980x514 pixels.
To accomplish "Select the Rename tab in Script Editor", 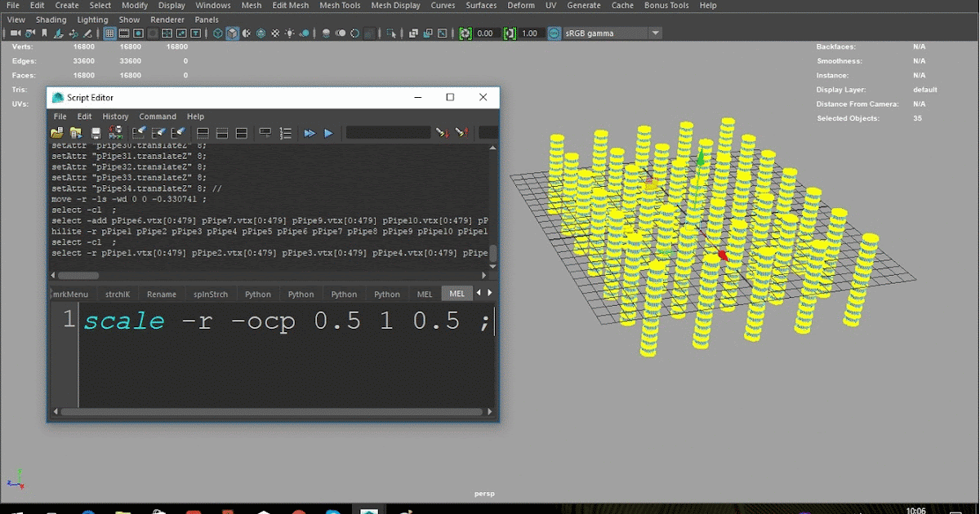I will click(162, 294).
